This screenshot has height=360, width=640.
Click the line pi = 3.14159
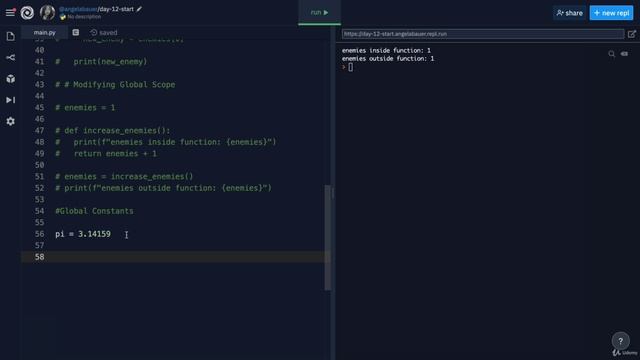pyautogui.click(x=83, y=234)
